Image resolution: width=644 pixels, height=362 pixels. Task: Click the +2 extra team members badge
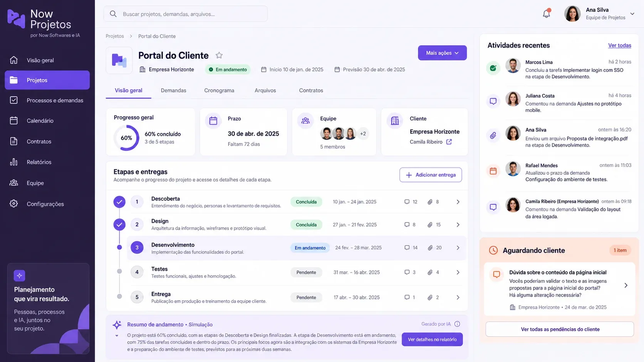(x=363, y=133)
